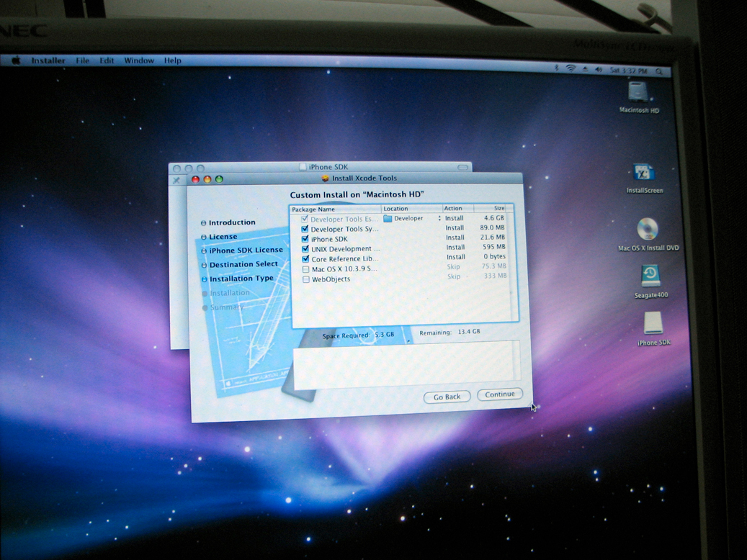
Task: Click the Wi-Fi status icon
Action: click(x=571, y=68)
